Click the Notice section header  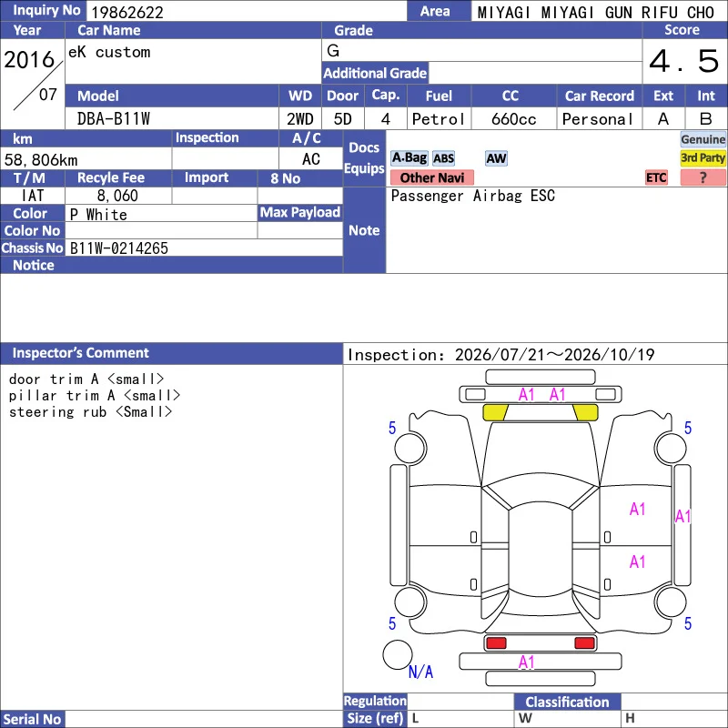click(x=171, y=265)
